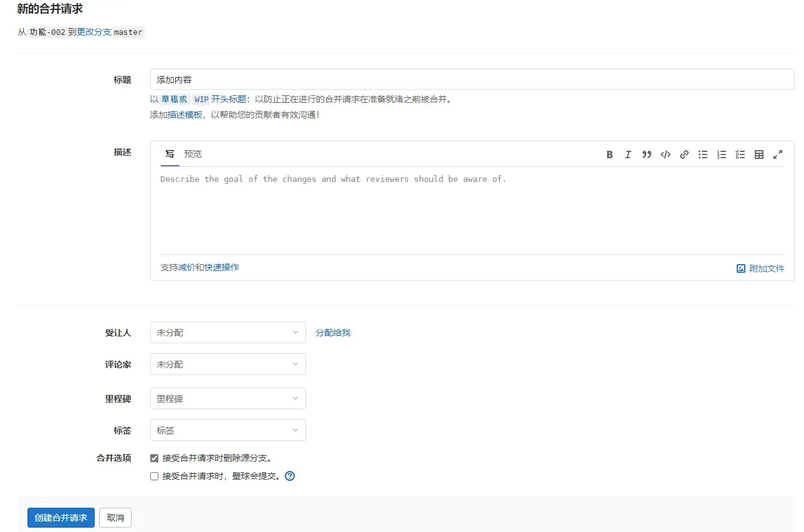Insert a table in description
Image resolution: width=804 pixels, height=532 pixels.
[x=759, y=154]
